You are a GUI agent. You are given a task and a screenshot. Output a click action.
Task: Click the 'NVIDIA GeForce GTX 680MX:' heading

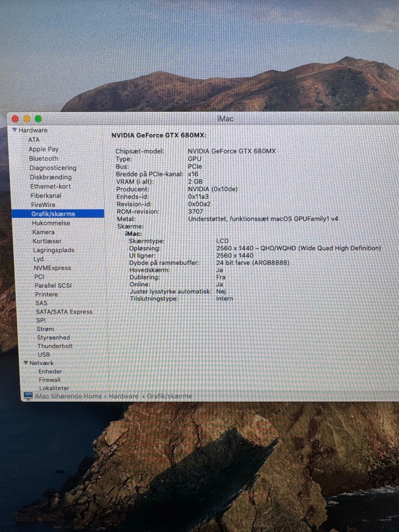point(159,135)
